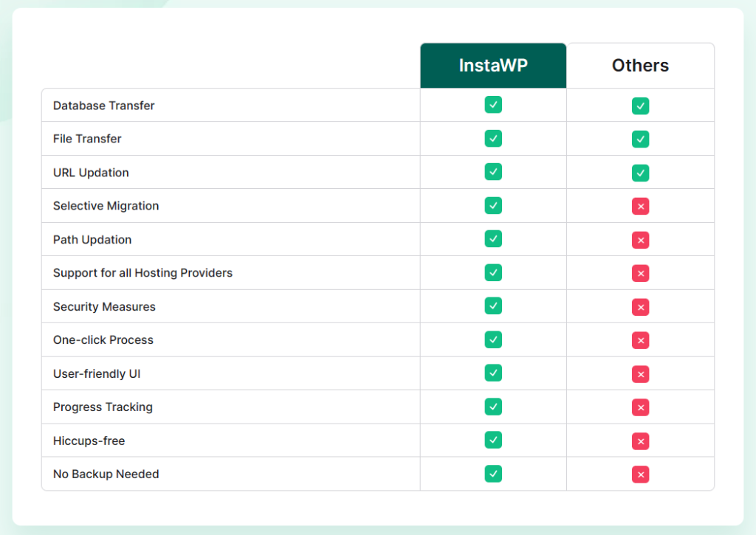Click InstaWP checkmark for One-click Process
Image resolution: width=756 pixels, height=535 pixels.
pos(493,339)
